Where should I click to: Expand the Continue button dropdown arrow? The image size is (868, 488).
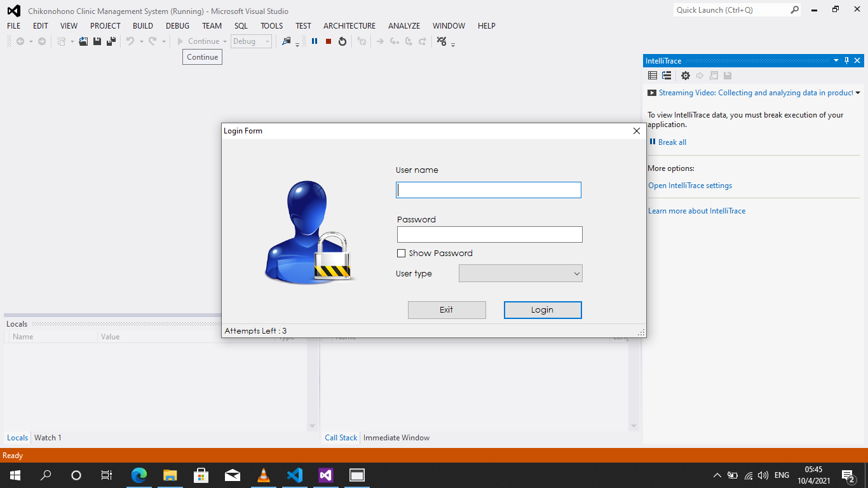225,41
